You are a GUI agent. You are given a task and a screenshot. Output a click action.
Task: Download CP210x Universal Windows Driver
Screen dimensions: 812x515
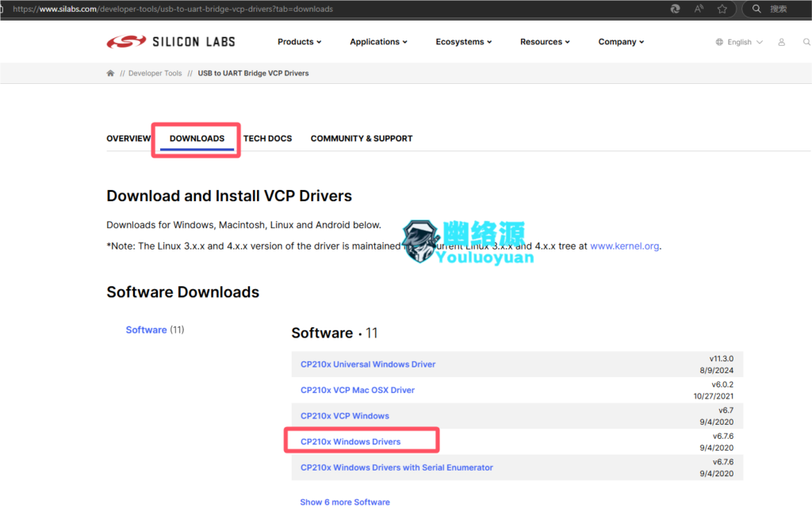pos(368,364)
